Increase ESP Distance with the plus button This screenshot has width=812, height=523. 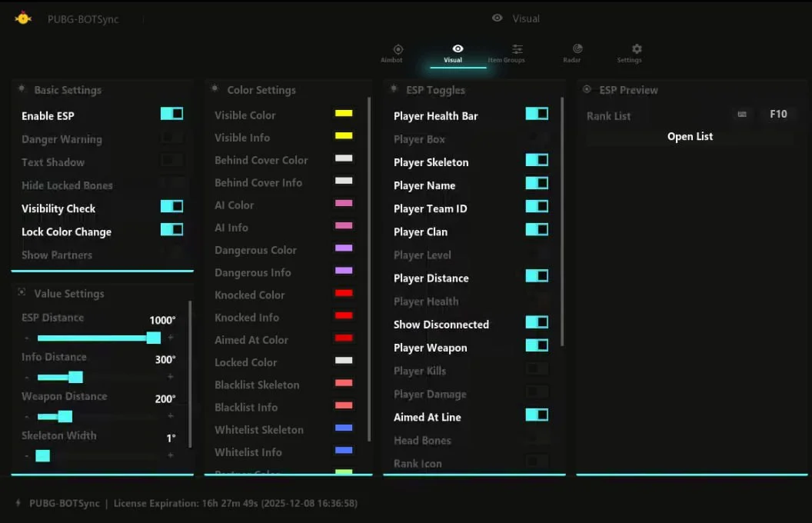(x=171, y=338)
